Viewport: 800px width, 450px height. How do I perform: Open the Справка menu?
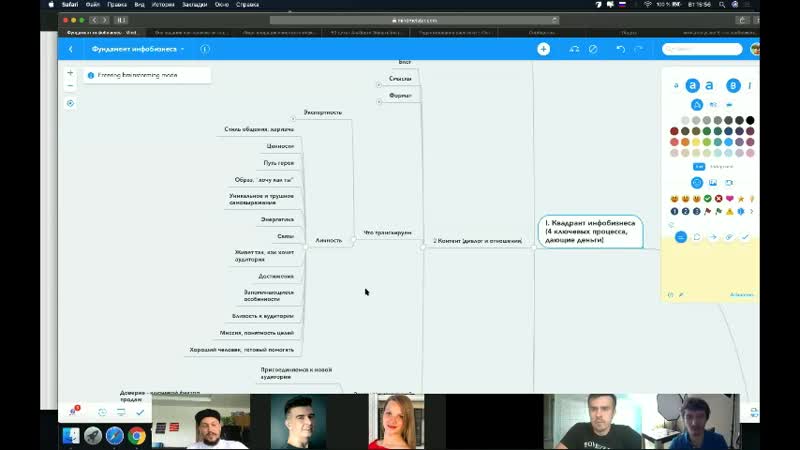[247, 5]
